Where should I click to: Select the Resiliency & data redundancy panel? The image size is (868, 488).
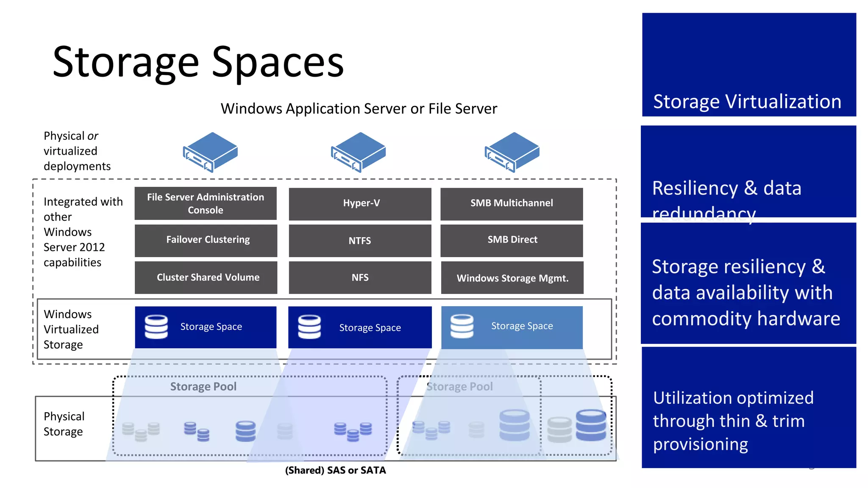[748, 171]
